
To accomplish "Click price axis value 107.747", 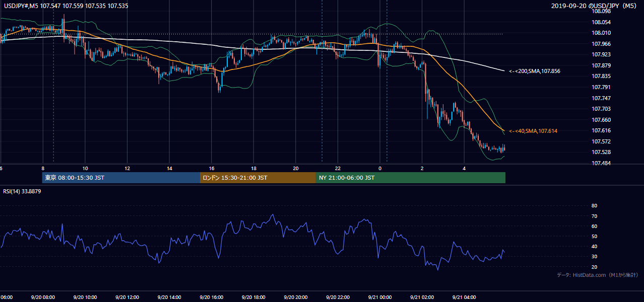I will (x=602, y=98).
